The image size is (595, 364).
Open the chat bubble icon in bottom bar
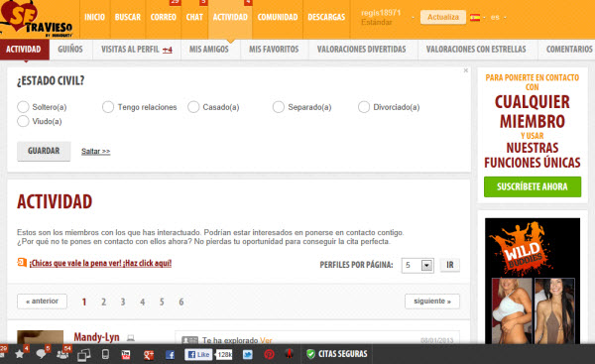click(x=41, y=354)
